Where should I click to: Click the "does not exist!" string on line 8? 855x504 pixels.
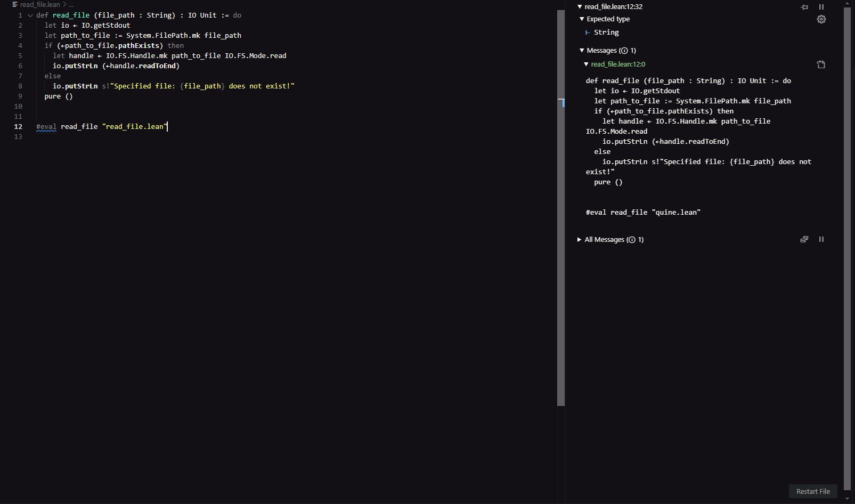262,86
